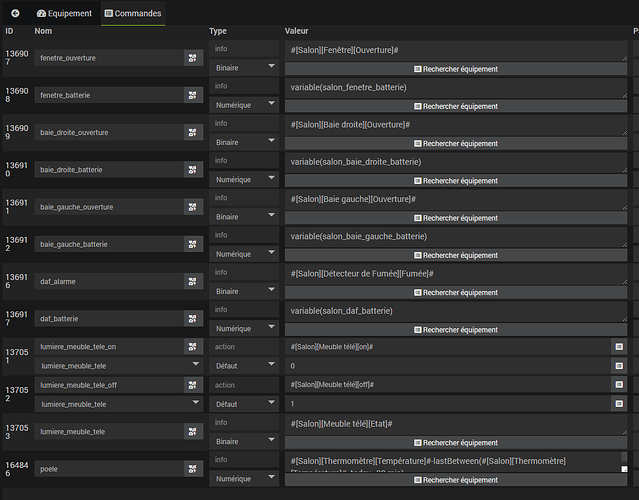Image resolution: width=639 pixels, height=500 pixels.
Task: Open Défaut dropdown for lumiere_meuble_tele_on
Action: tap(244, 366)
